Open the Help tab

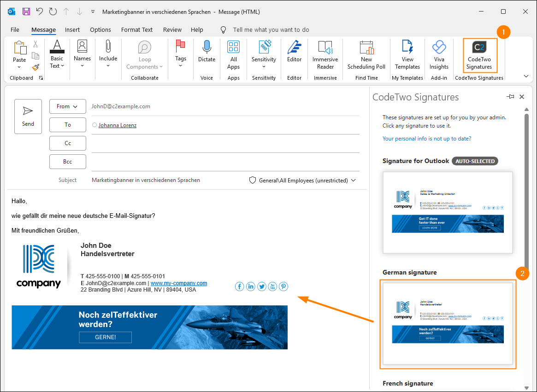click(x=197, y=30)
